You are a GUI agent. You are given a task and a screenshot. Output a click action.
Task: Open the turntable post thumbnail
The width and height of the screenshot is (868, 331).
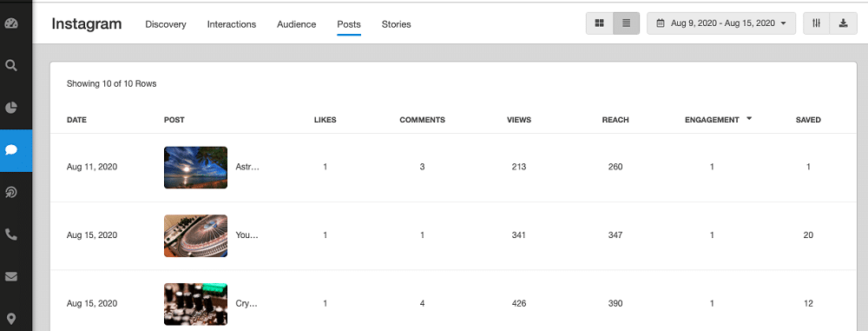[x=195, y=235]
